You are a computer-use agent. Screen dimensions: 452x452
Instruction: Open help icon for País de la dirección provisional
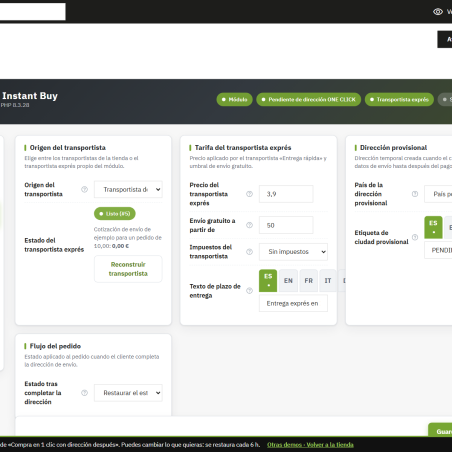415,194
